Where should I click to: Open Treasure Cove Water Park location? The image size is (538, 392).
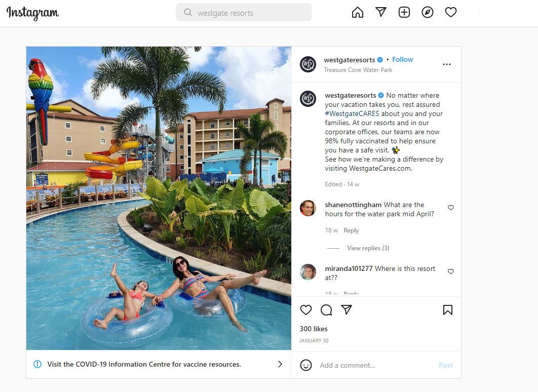pyautogui.click(x=358, y=69)
